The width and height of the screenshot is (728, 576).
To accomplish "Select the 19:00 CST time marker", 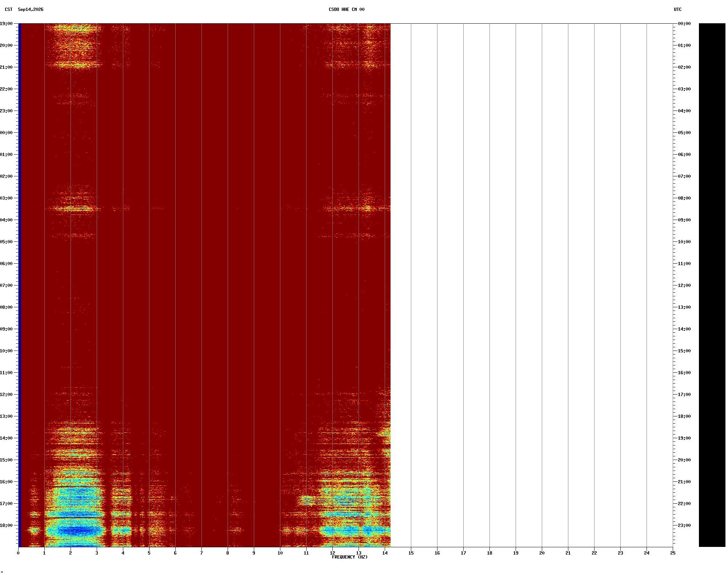I will click(x=6, y=24).
